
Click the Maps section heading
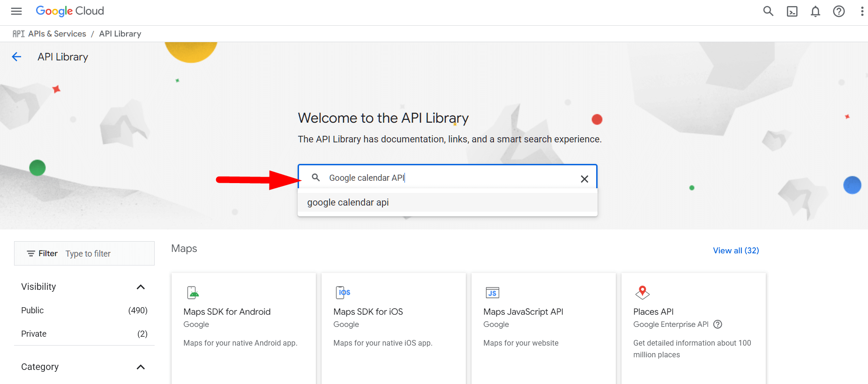184,249
